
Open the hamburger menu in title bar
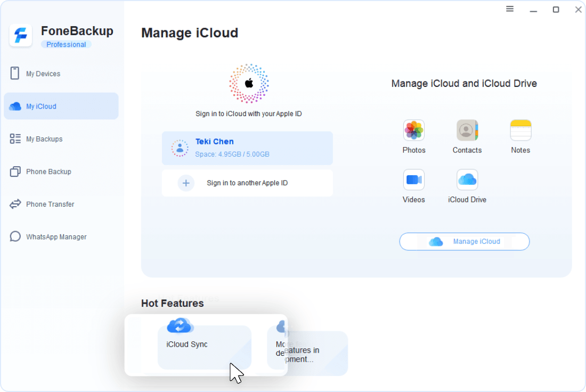tap(510, 9)
